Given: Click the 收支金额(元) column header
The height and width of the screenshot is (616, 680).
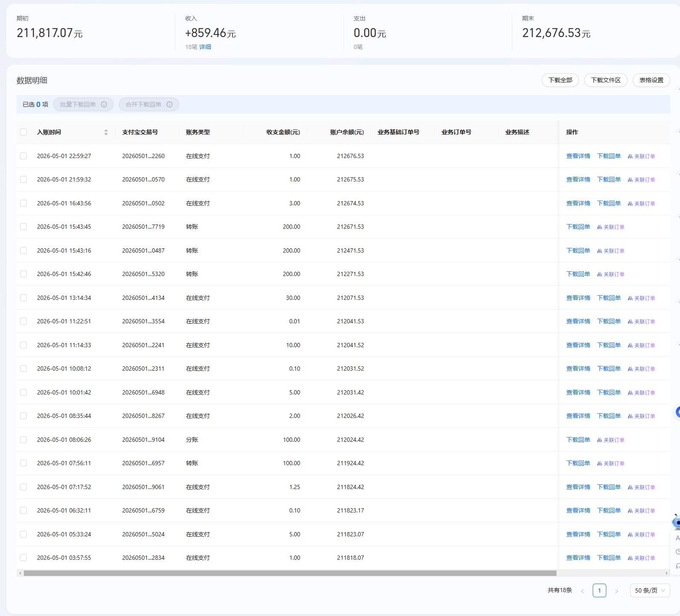Looking at the screenshot, I should click(x=283, y=132).
